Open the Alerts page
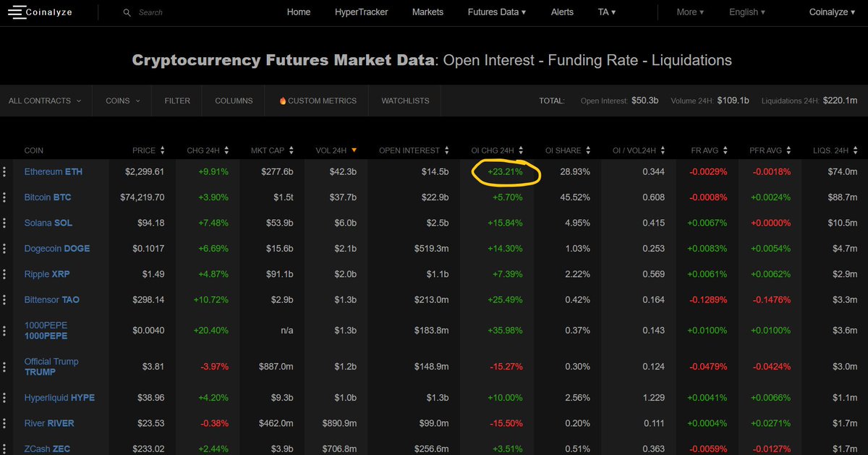 pyautogui.click(x=562, y=12)
